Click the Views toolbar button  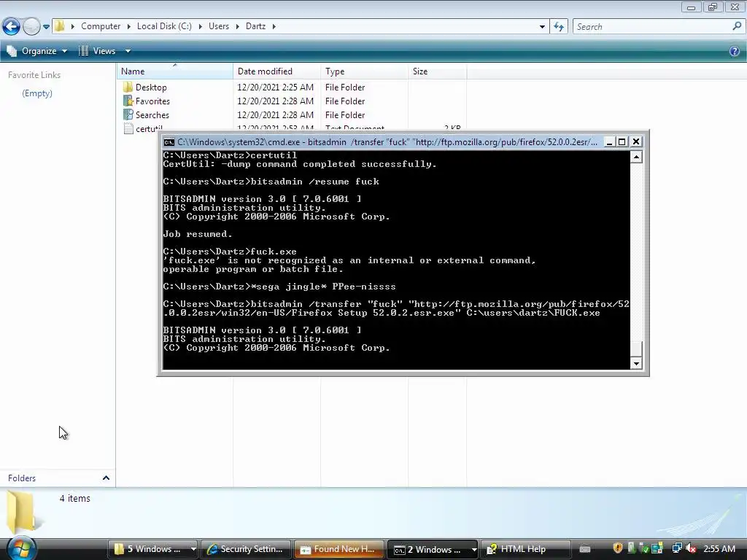click(98, 51)
